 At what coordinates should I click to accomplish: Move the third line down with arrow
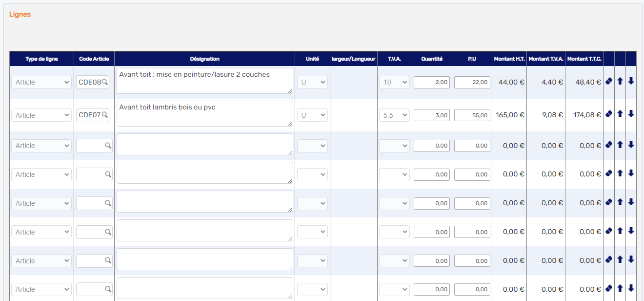pos(631,145)
